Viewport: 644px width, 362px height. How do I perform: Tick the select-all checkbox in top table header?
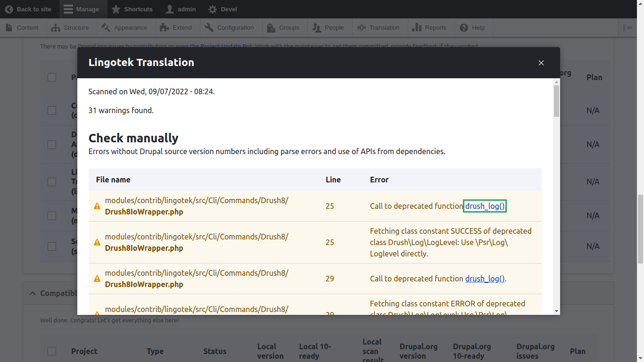pyautogui.click(x=52, y=77)
